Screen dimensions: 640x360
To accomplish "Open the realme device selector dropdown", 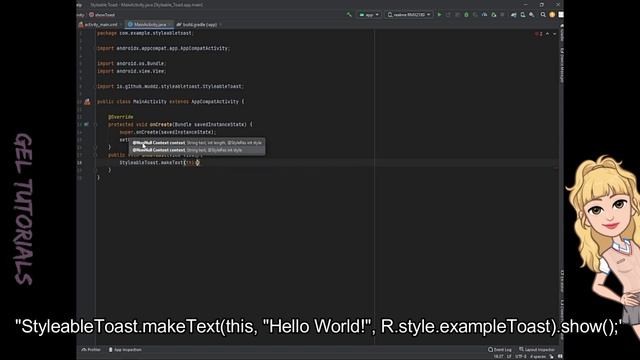I will pos(409,15).
